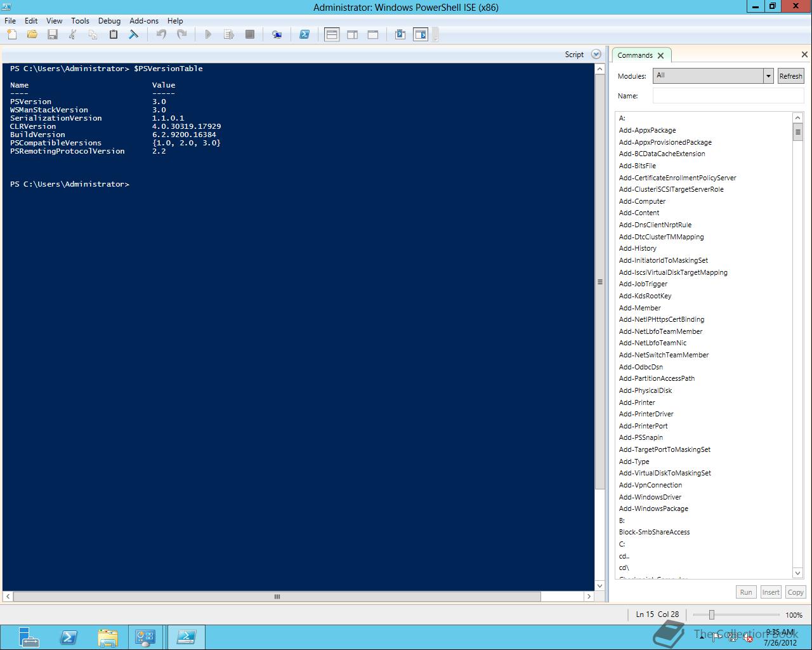Viewport: 812px width, 650px height.
Task: Save the current script
Action: [53, 34]
